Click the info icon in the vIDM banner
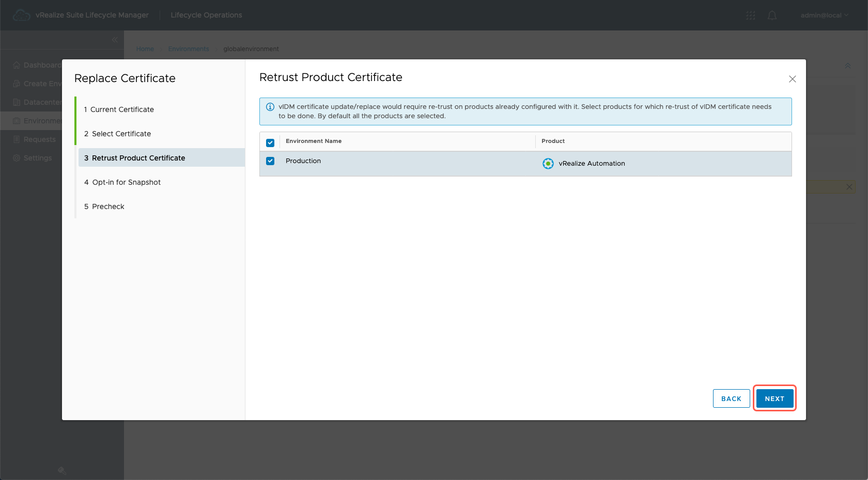The image size is (868, 480). pos(270,107)
